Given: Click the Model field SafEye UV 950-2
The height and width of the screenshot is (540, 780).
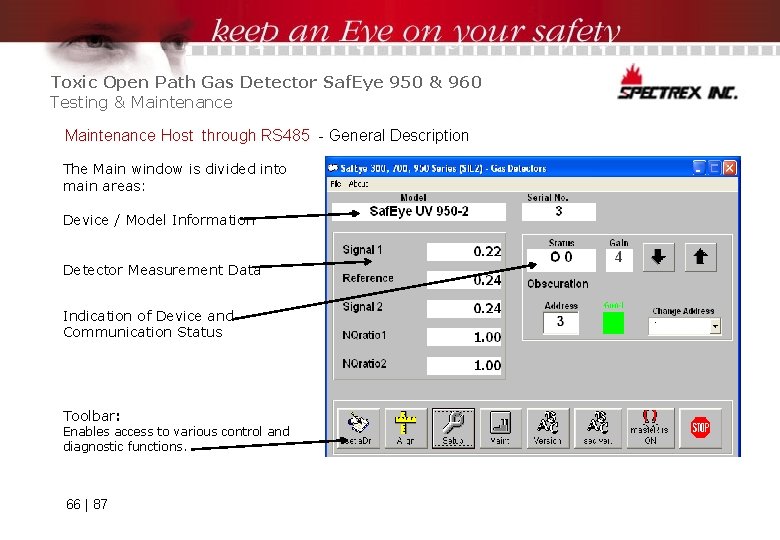Looking at the screenshot, I should coord(419,212).
